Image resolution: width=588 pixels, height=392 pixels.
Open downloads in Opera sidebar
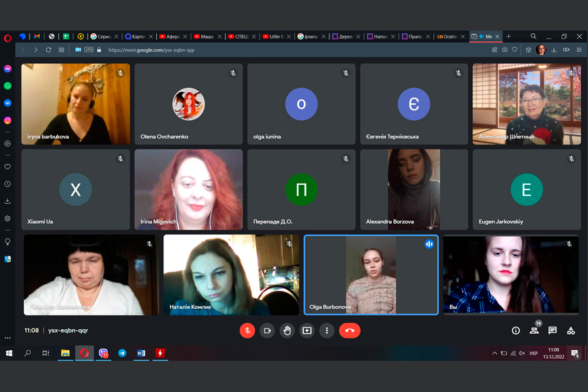point(7,201)
